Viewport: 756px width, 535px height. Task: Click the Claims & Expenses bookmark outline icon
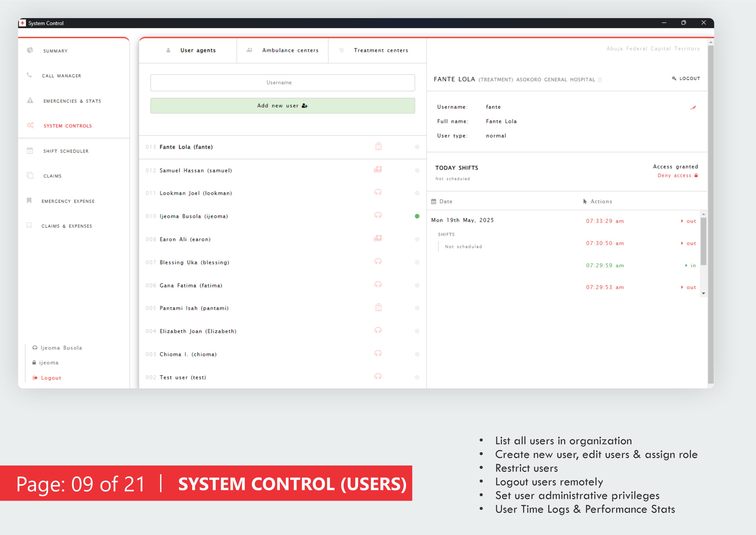tap(29, 225)
